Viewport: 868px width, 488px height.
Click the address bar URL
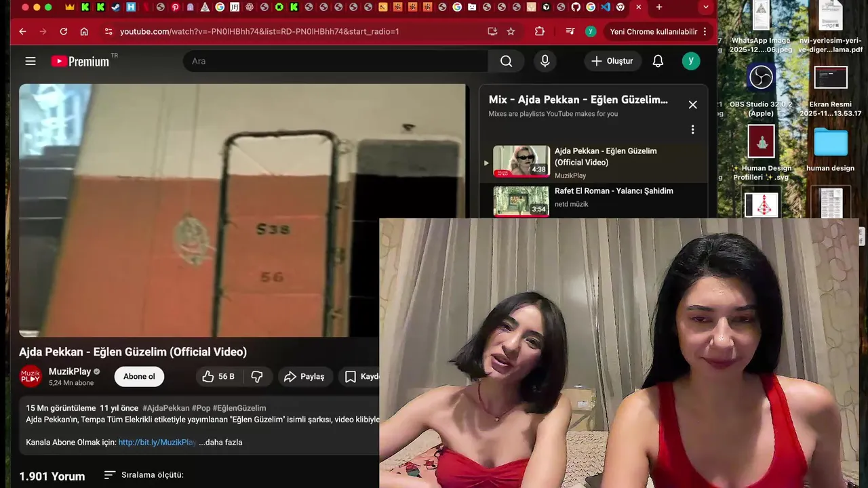click(x=259, y=31)
